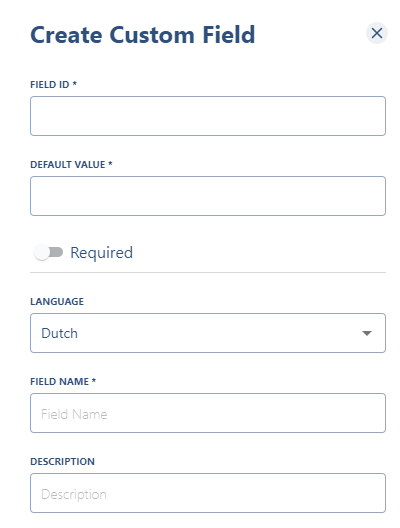The image size is (400, 528).
Task: Focus the Field ID input box
Action: coord(208,116)
